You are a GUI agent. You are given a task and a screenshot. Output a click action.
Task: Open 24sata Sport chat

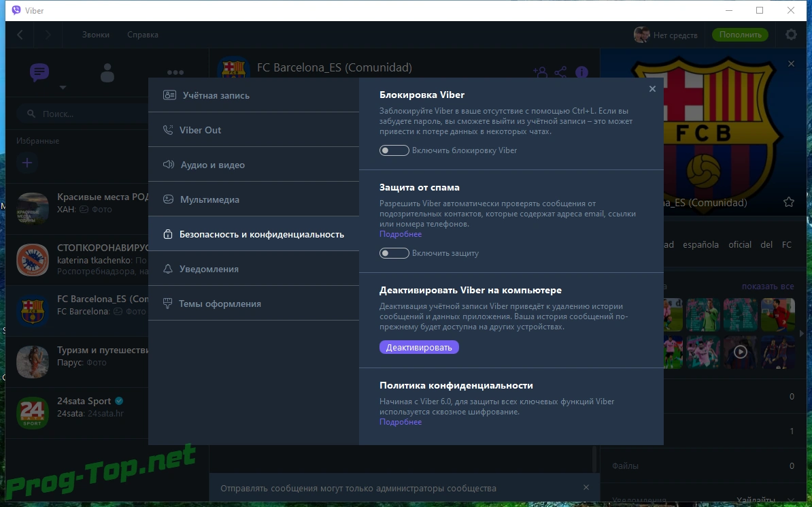click(77, 412)
